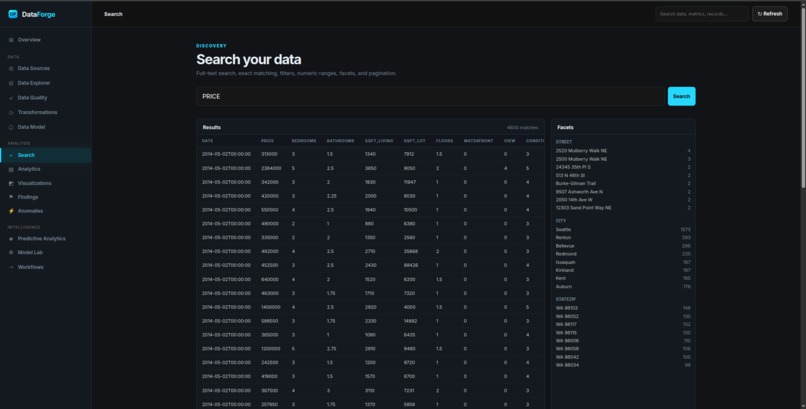This screenshot has height=409, width=806.
Task: Click the Analytics sidebar icon
Action: [11, 169]
